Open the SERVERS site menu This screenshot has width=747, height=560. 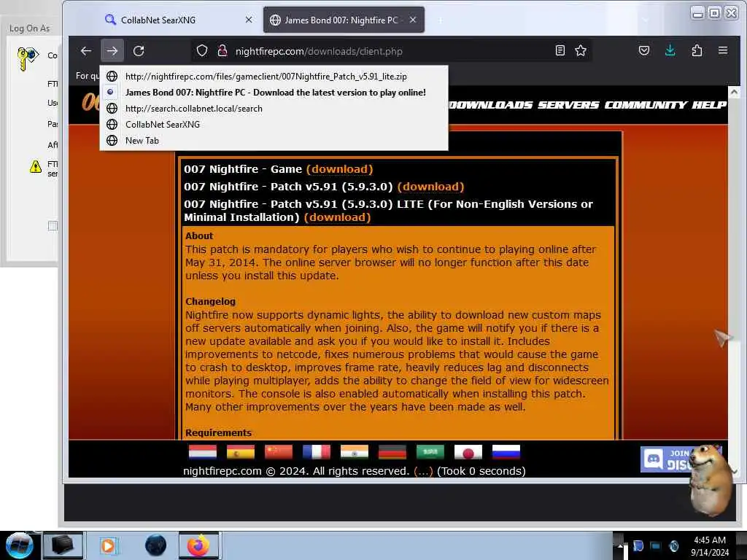point(568,105)
